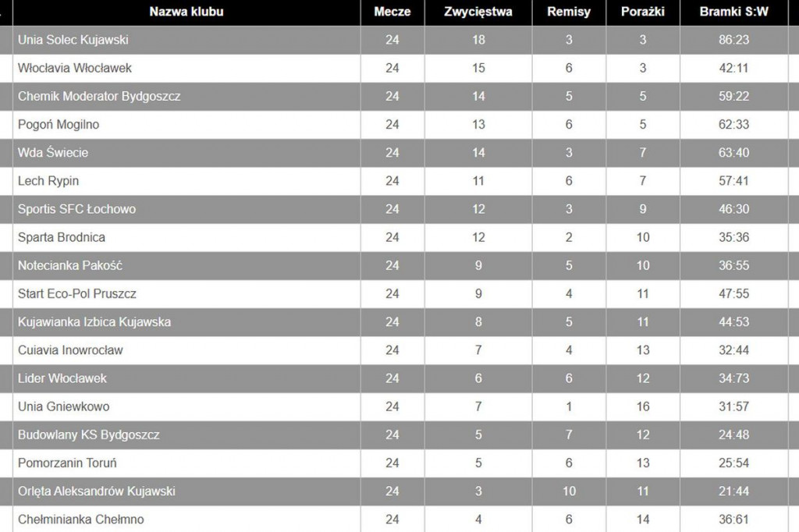Sort by the Mecze column header
Viewport: 799px width, 532px height.
click(x=392, y=12)
